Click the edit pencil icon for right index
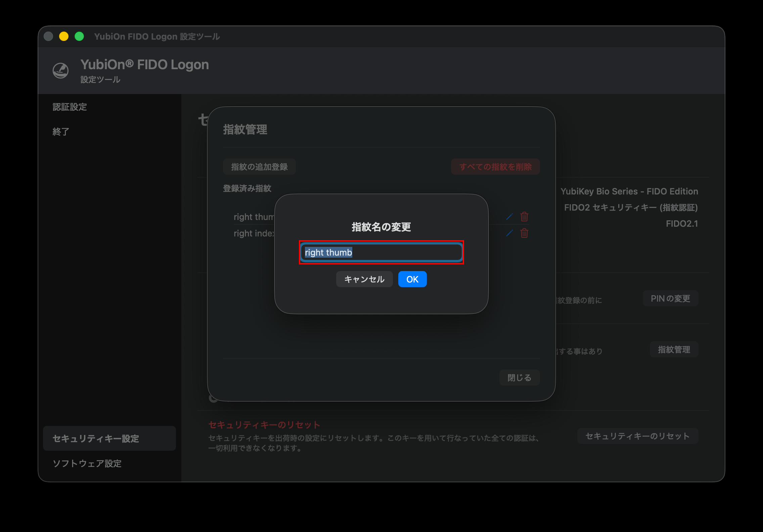Screen dimensions: 763x532 pyautogui.click(x=509, y=233)
